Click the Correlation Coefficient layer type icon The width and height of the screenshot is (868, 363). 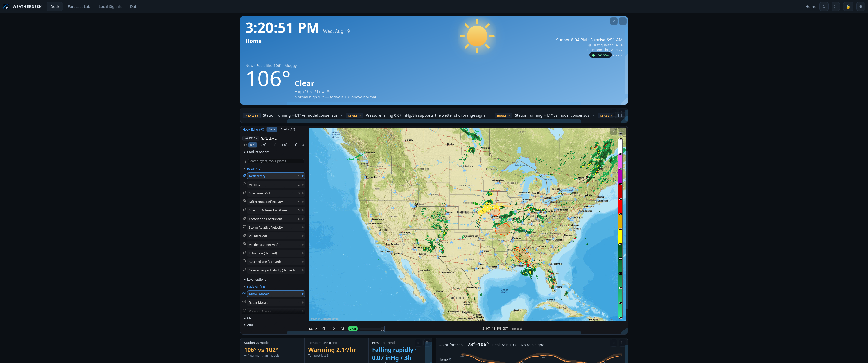coord(244,218)
